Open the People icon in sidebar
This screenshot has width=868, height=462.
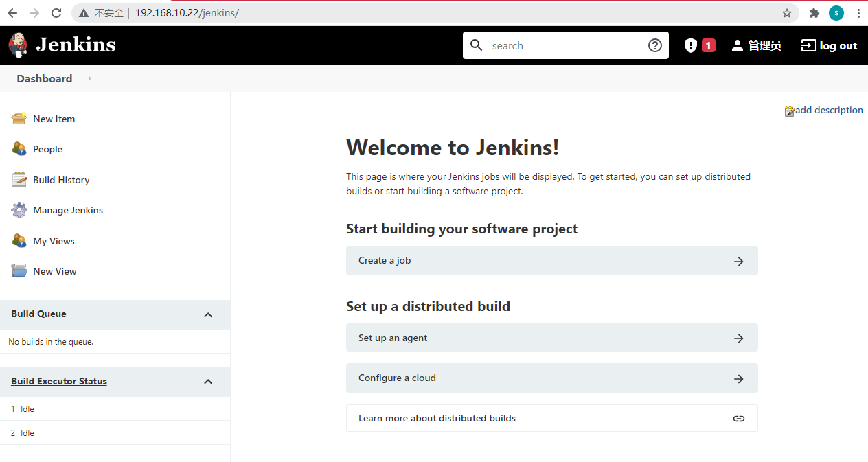pos(19,149)
